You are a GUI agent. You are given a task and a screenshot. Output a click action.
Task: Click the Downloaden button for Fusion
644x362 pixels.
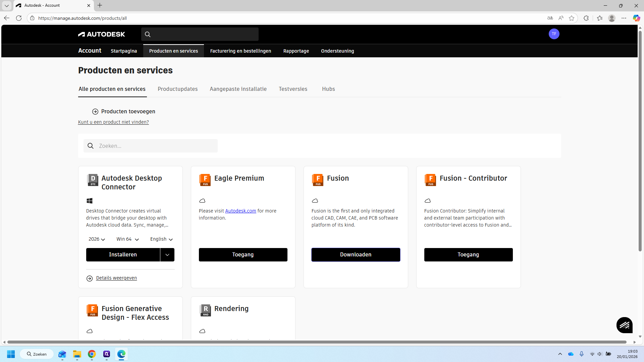(x=356, y=255)
